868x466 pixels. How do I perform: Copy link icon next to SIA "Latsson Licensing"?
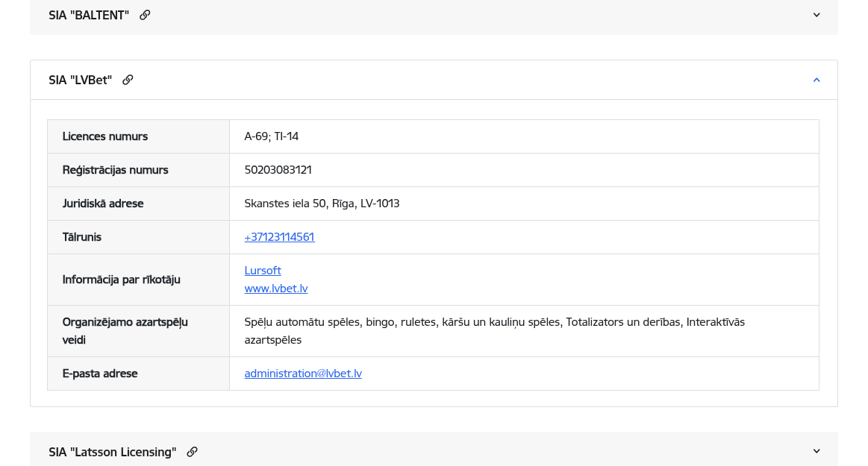tap(192, 452)
